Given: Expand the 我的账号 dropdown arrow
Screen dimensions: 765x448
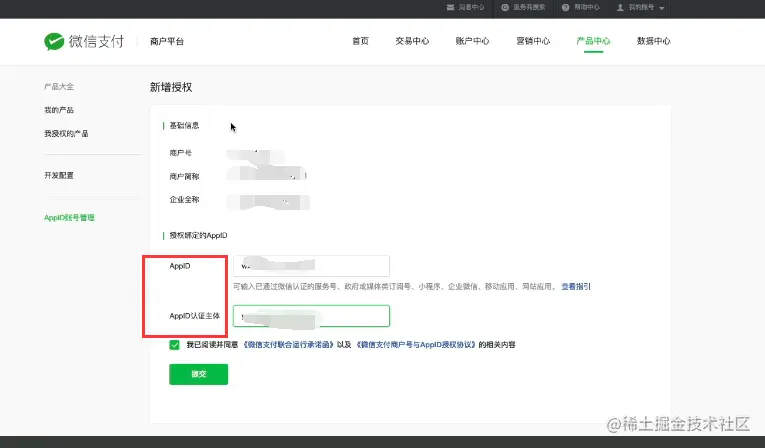Looking at the screenshot, I should [x=662, y=8].
